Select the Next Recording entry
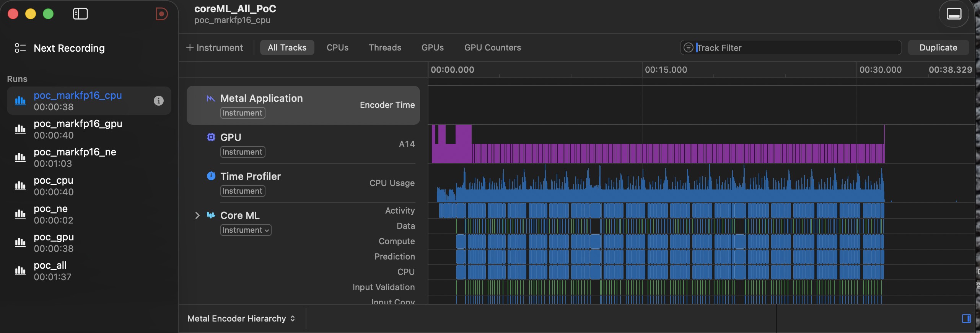 click(x=69, y=48)
